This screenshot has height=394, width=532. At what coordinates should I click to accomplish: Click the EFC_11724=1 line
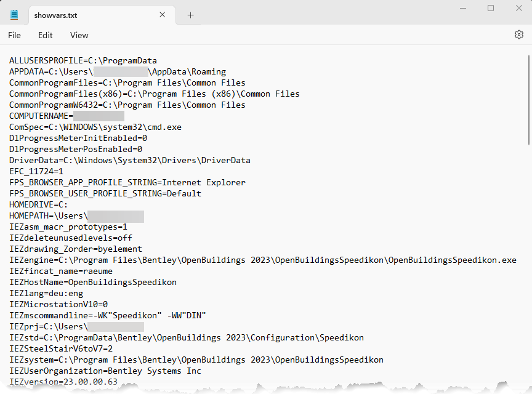36,171
